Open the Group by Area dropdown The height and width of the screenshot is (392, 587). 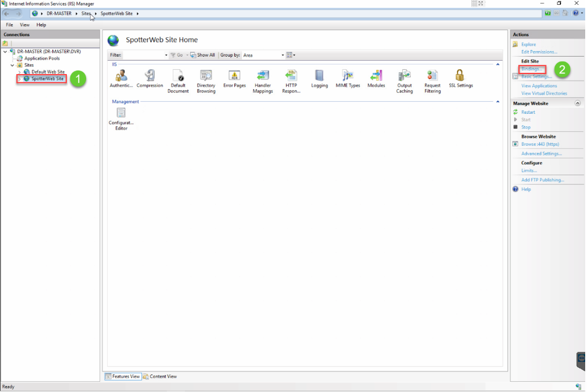(x=281, y=55)
